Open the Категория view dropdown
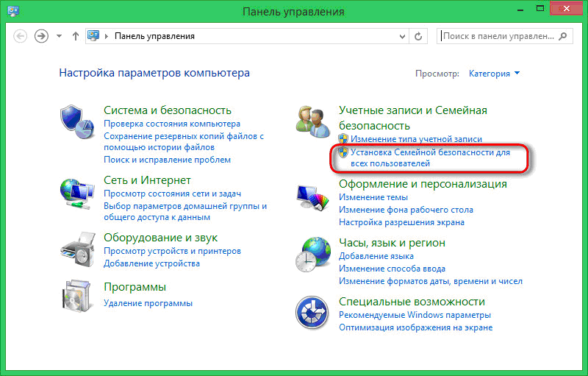This screenshot has height=376, width=588. tap(494, 74)
